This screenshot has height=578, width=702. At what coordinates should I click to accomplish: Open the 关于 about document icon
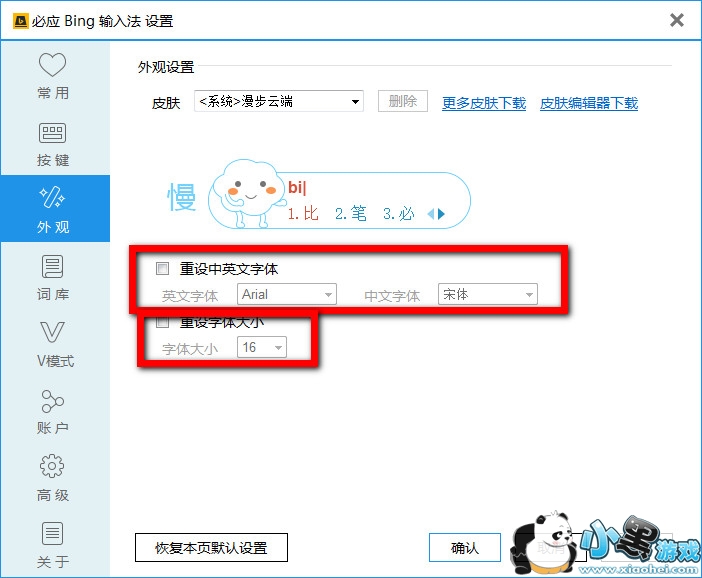[52, 533]
